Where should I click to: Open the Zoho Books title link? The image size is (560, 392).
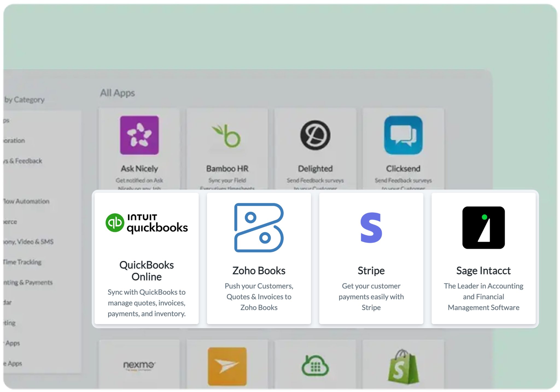tap(259, 271)
